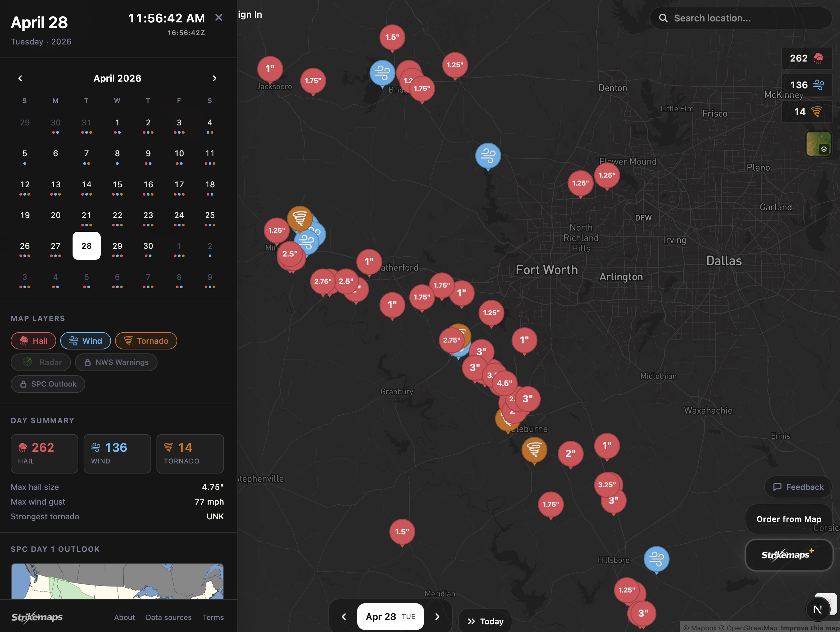Switch the map style via the satellite thumbnail
840x632 pixels.
[818, 143]
